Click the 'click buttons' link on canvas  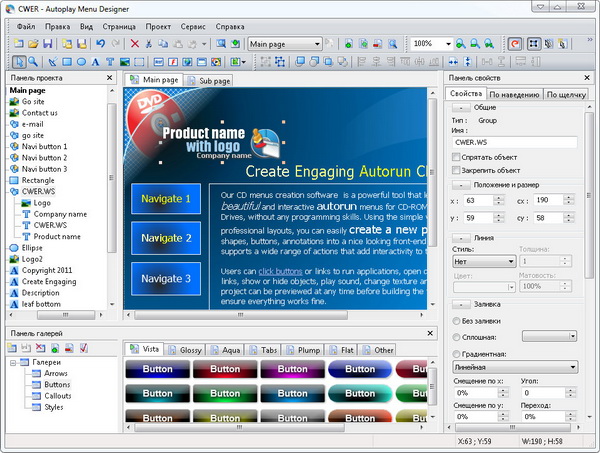pyautogui.click(x=280, y=271)
